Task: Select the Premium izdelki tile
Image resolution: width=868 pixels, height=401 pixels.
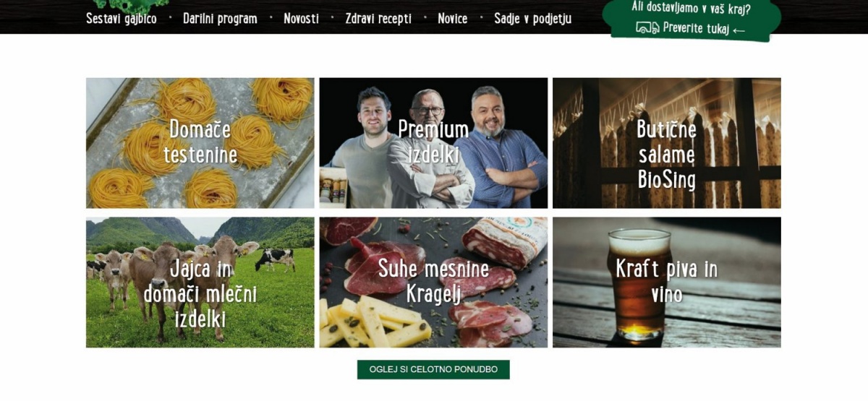Action: [x=433, y=143]
